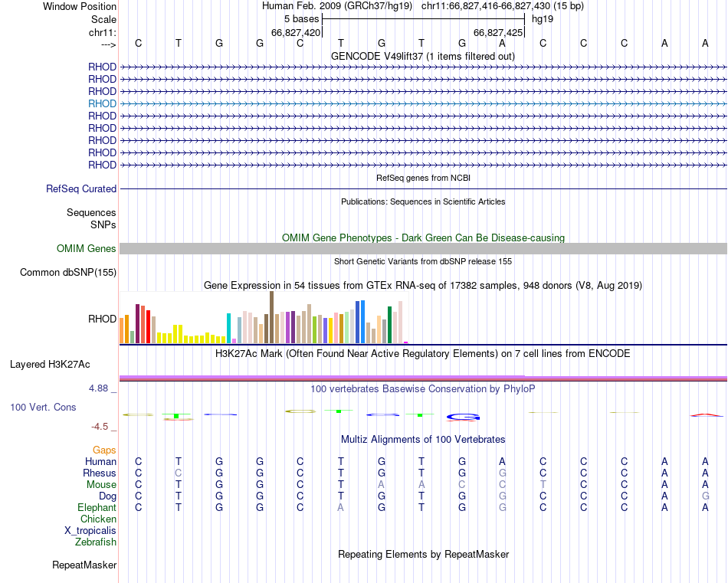The width and height of the screenshot is (728, 583).
Task: Click the Window Position label
Action: pyautogui.click(x=80, y=6)
